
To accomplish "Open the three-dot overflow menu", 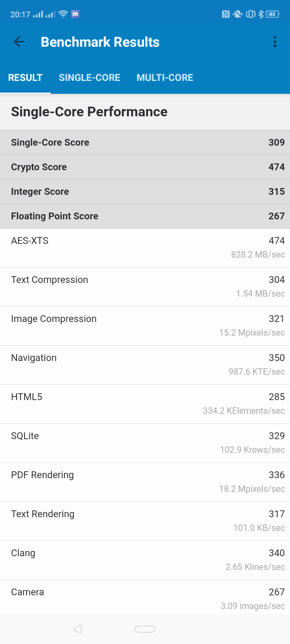I will click(275, 42).
